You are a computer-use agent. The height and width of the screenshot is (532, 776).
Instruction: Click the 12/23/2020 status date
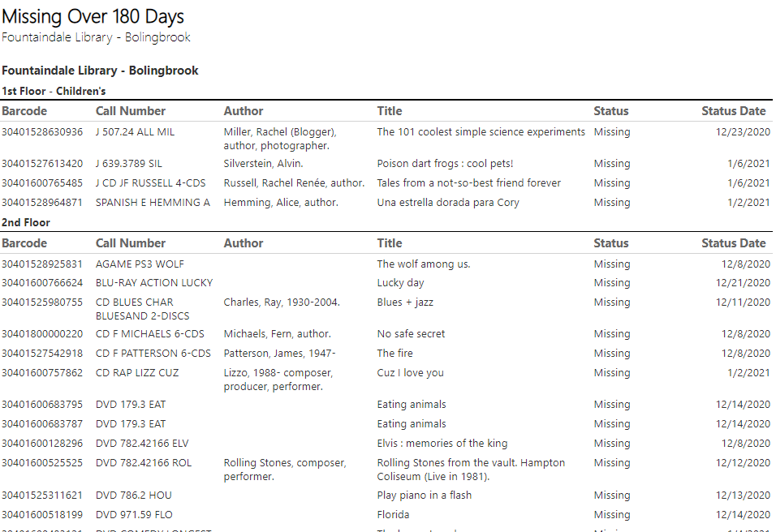[x=743, y=132]
